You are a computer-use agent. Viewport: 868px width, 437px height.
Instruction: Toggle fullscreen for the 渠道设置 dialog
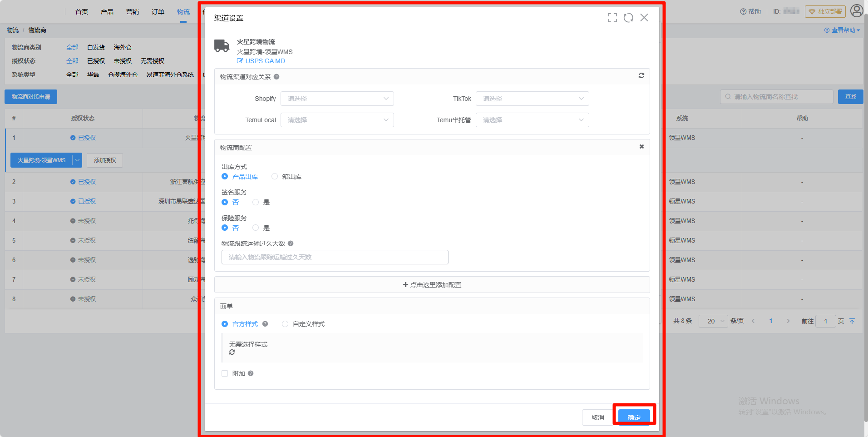pos(612,18)
